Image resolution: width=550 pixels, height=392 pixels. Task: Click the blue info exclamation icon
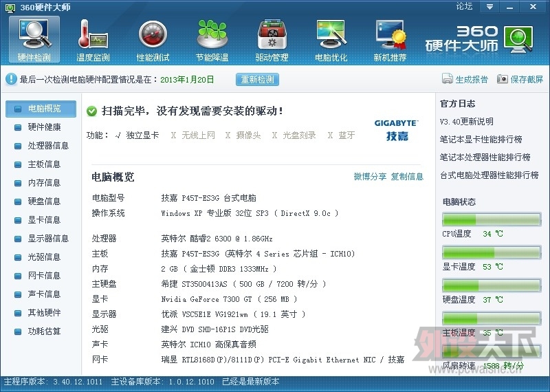coord(11,79)
